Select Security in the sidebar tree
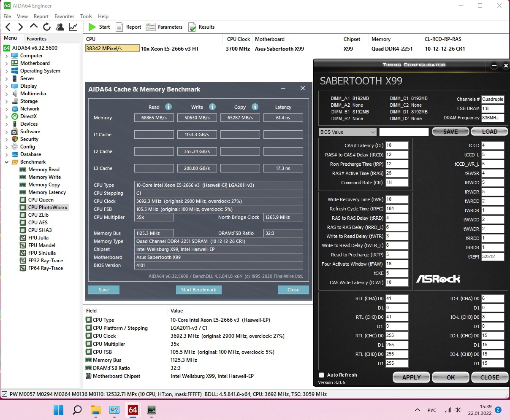510x420 pixels. coord(29,139)
